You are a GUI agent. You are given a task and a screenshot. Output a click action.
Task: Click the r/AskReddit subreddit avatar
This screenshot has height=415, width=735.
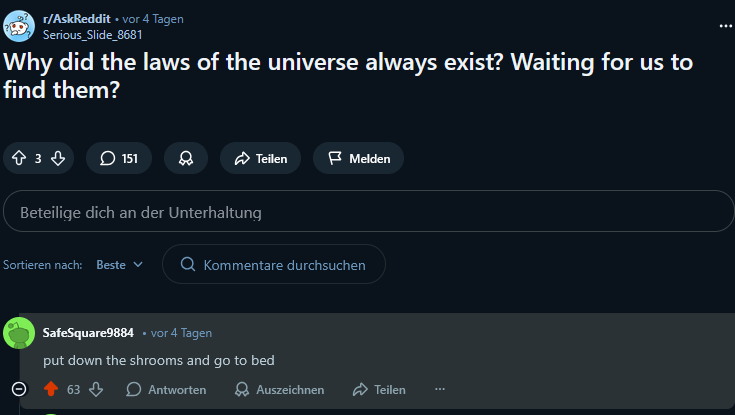19,25
